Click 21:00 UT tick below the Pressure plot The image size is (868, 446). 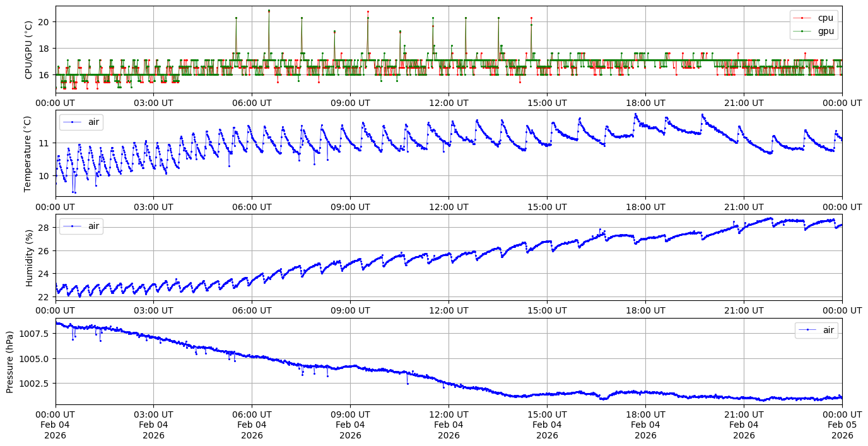(744, 414)
